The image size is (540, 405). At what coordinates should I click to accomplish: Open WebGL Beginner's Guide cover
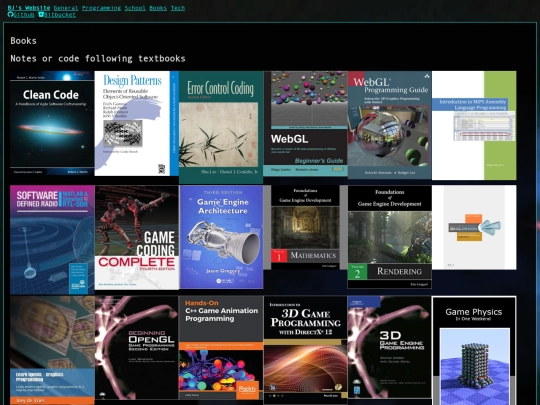pos(305,124)
